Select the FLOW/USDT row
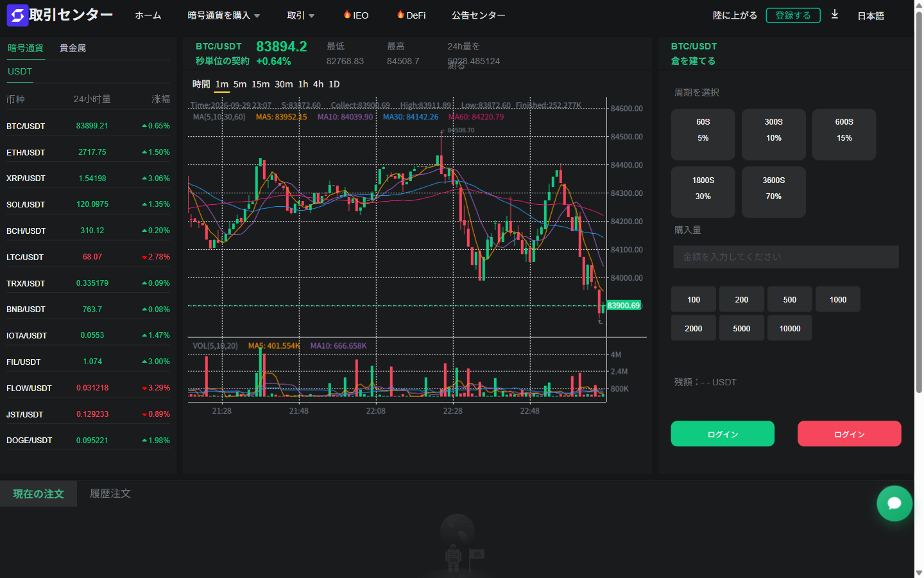 point(88,388)
